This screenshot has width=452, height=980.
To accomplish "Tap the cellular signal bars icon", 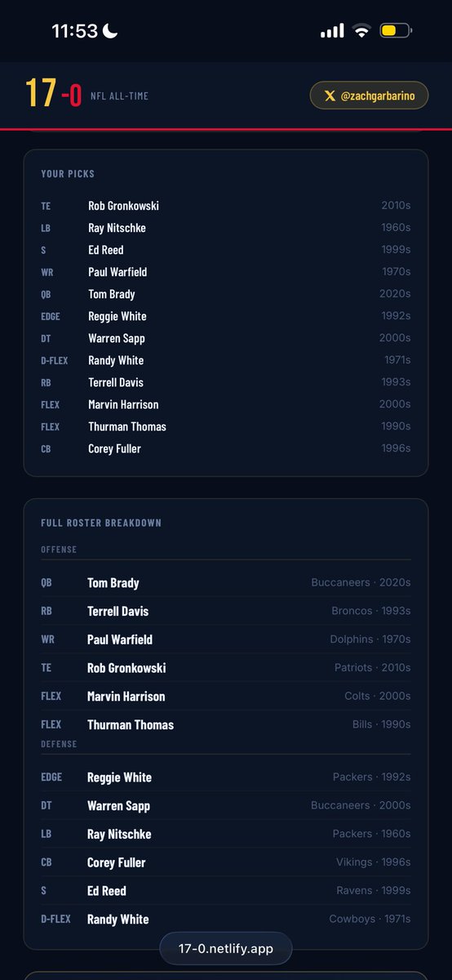I will (332, 31).
